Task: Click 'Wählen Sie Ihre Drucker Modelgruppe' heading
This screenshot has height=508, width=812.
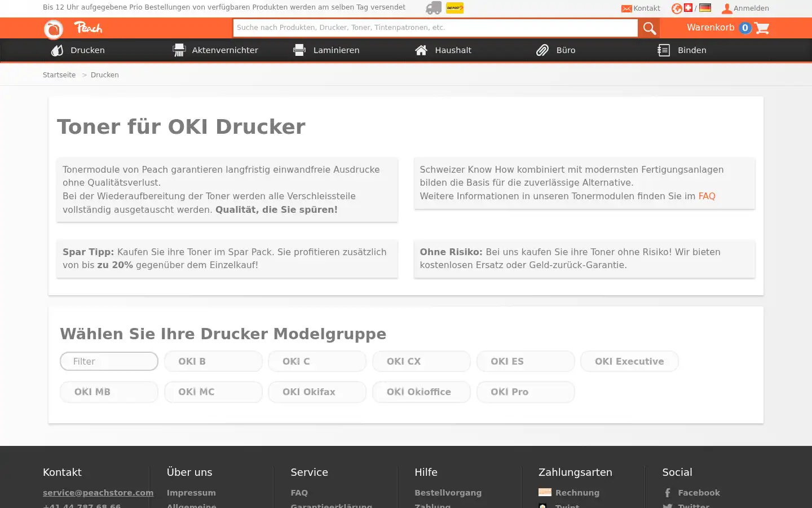Action: click(x=223, y=334)
